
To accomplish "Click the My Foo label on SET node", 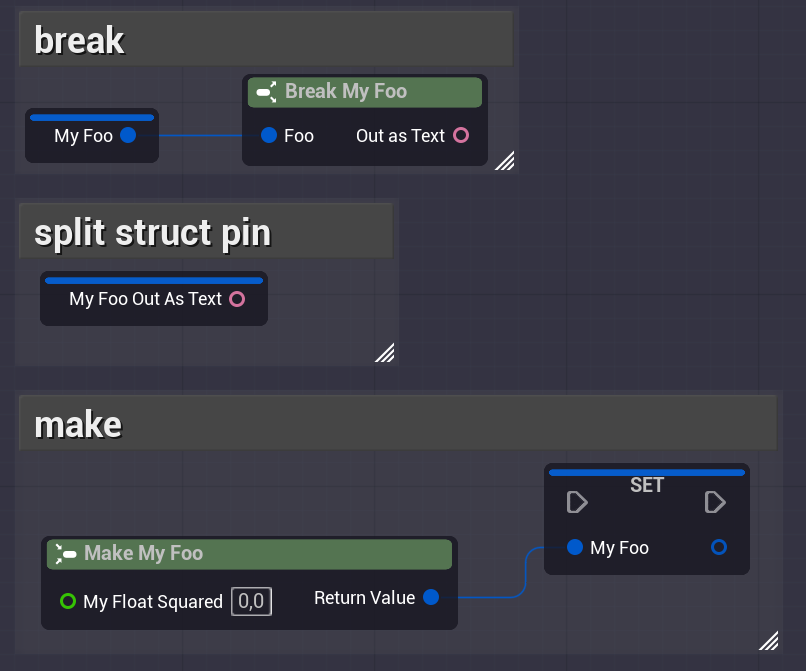I will tap(619, 548).
